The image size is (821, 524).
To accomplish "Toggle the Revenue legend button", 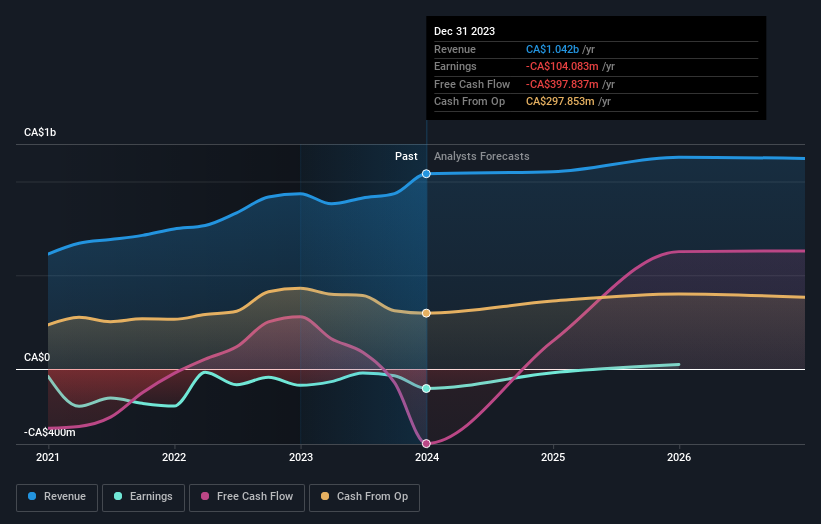I will (x=57, y=497).
